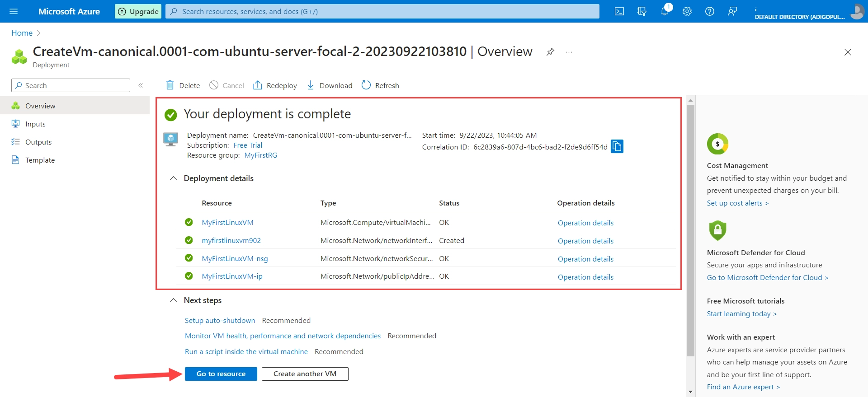Click Start learning today link

pos(742,314)
